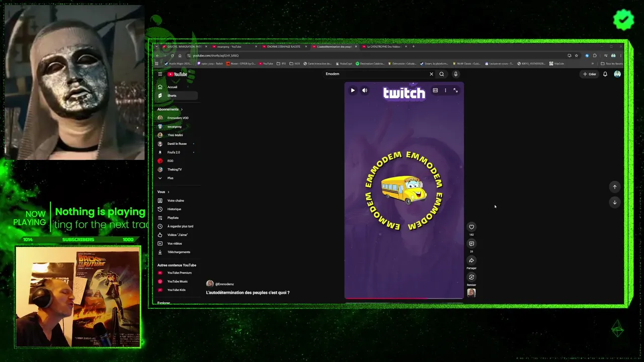Click the Créer button
Screen dimensions: 644x362
(590, 74)
